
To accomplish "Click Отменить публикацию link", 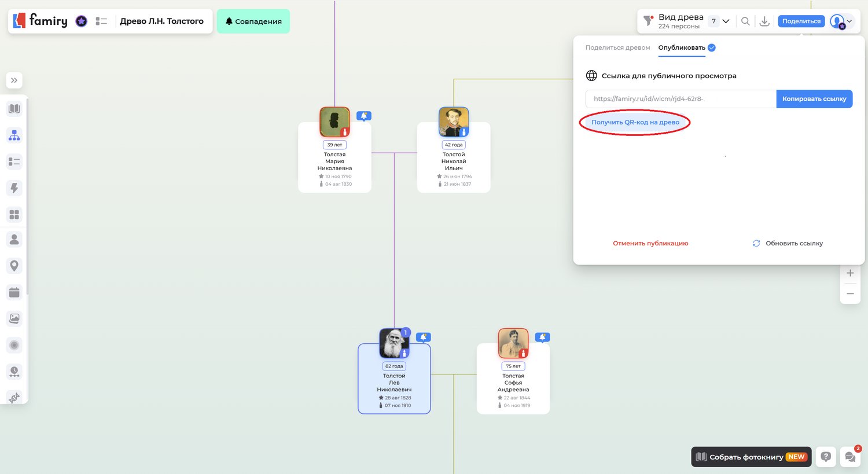I will click(650, 243).
